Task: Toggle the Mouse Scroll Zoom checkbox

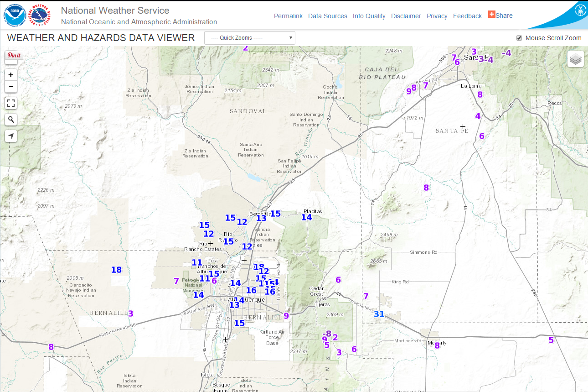Action: [519, 38]
